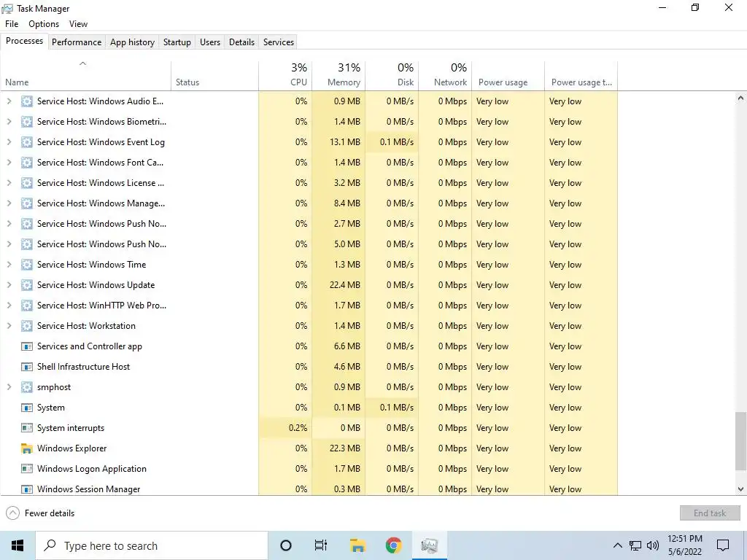Viewport: 747px width, 560px height.
Task: Show hidden system tray icons
Action: 617,545
